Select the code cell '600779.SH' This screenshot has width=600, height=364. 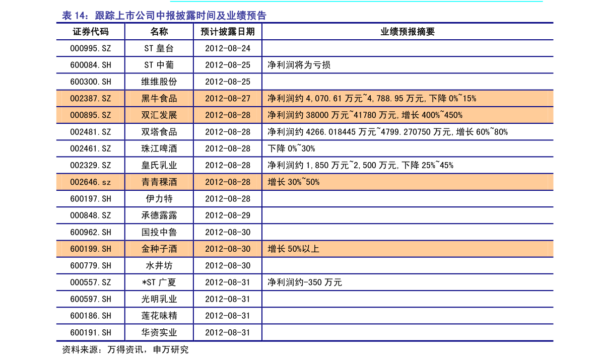(91, 266)
